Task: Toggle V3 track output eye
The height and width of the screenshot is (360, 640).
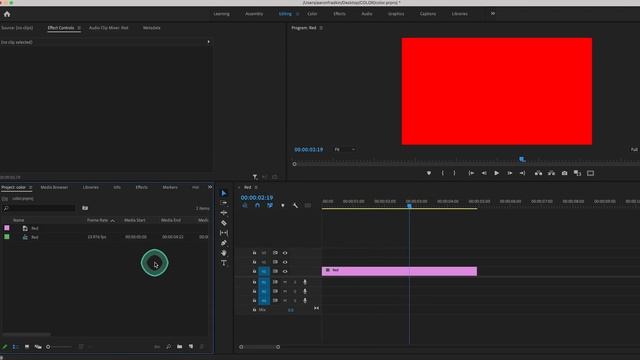Action: pos(285,253)
